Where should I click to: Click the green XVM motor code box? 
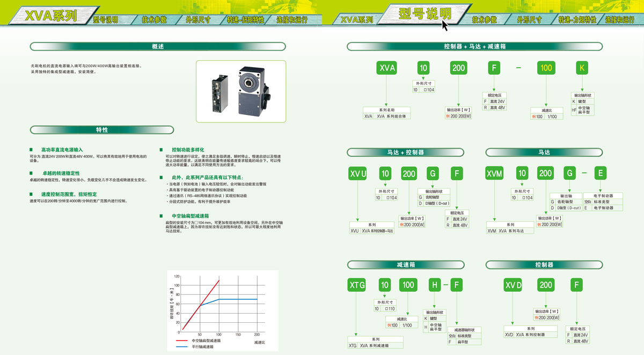494,173
